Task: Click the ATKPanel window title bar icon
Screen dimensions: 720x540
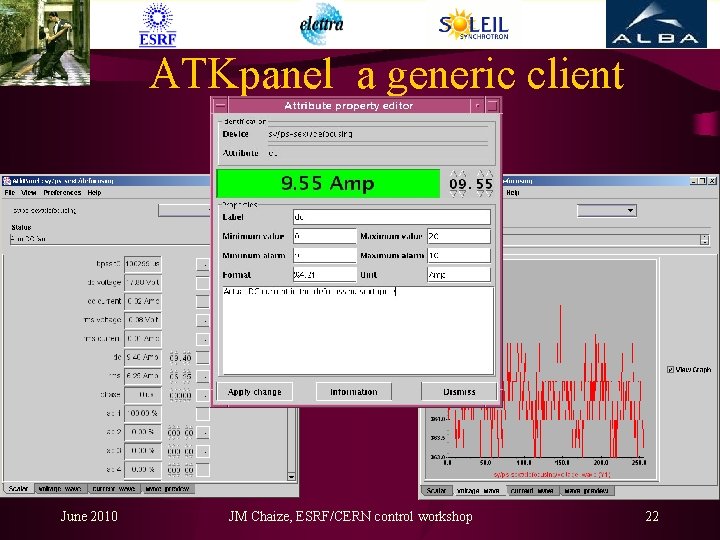Action: [7, 180]
